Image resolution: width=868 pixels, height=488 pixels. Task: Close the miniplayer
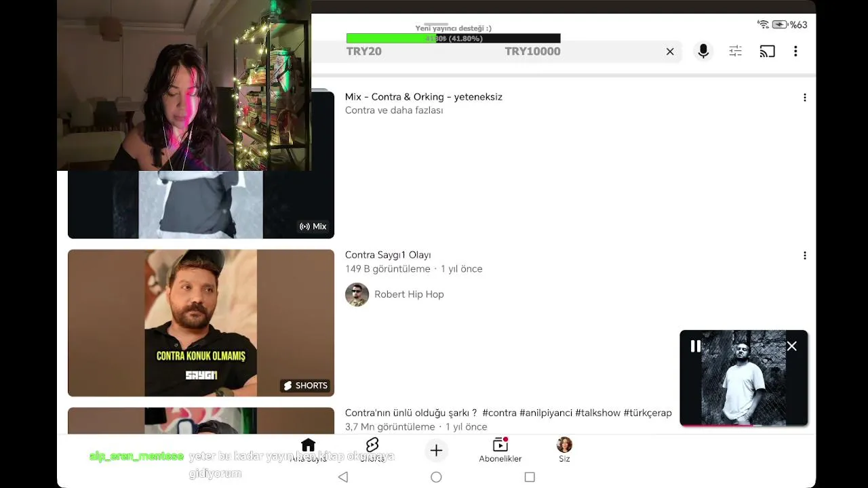point(791,346)
